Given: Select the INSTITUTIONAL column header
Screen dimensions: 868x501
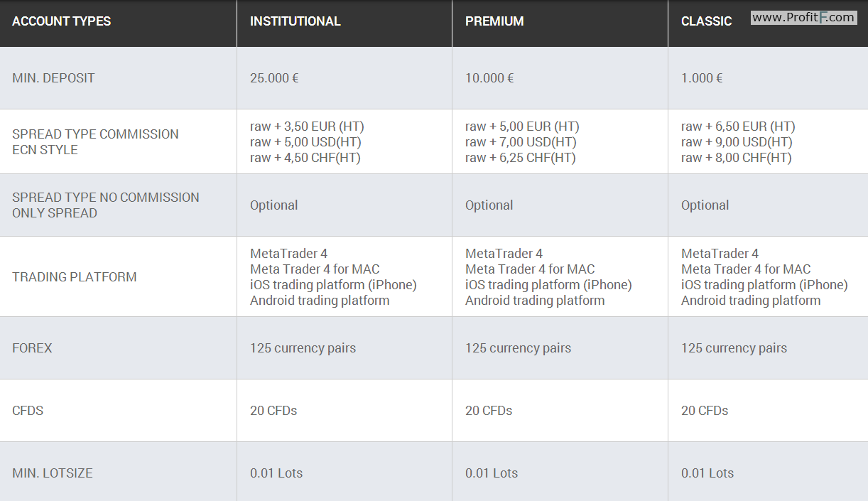Looking at the screenshot, I should (x=295, y=21).
